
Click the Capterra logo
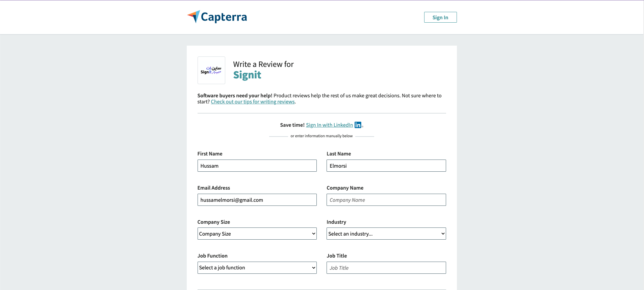216,16
